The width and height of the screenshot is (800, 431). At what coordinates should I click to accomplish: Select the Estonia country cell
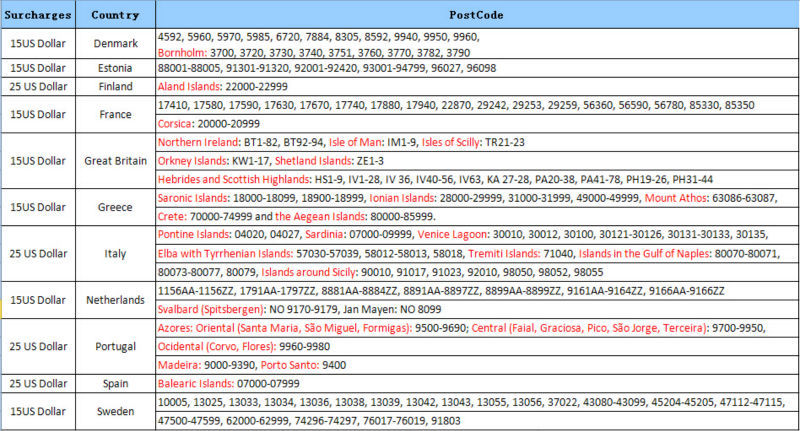pos(114,67)
